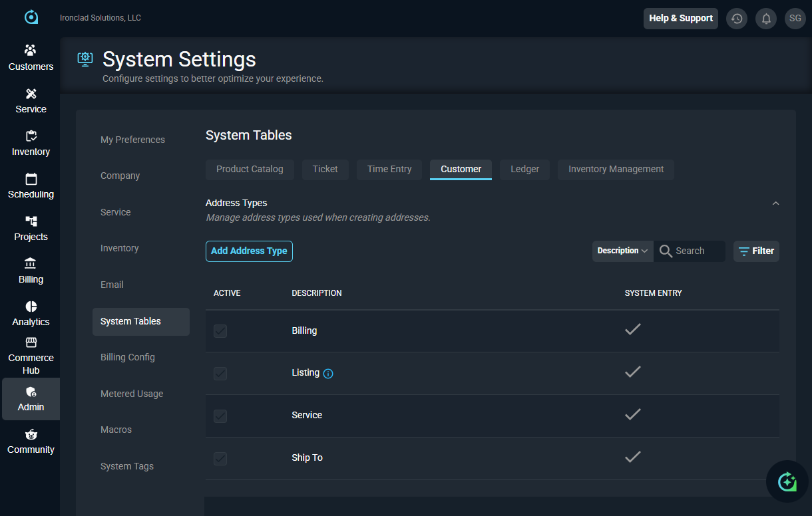This screenshot has width=812, height=516.
Task: Toggle the Billing active checkbox
Action: pyautogui.click(x=220, y=331)
